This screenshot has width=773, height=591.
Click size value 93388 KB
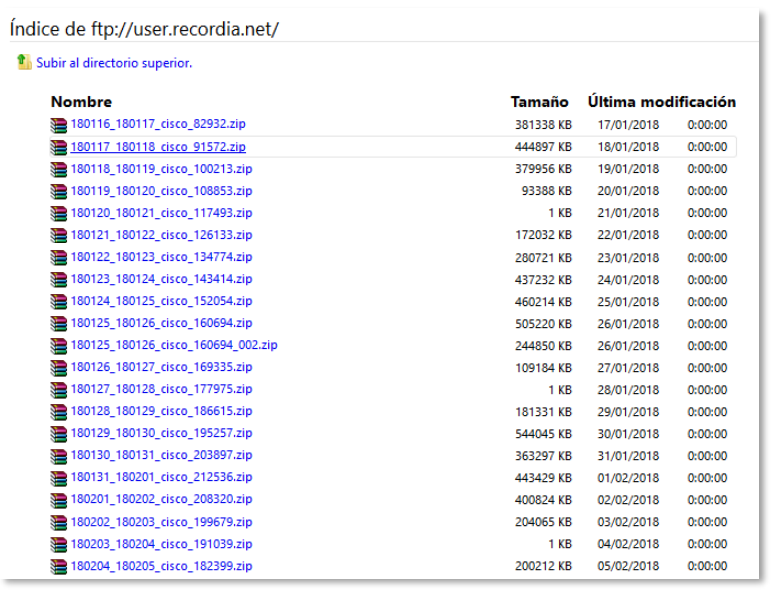pos(547,191)
